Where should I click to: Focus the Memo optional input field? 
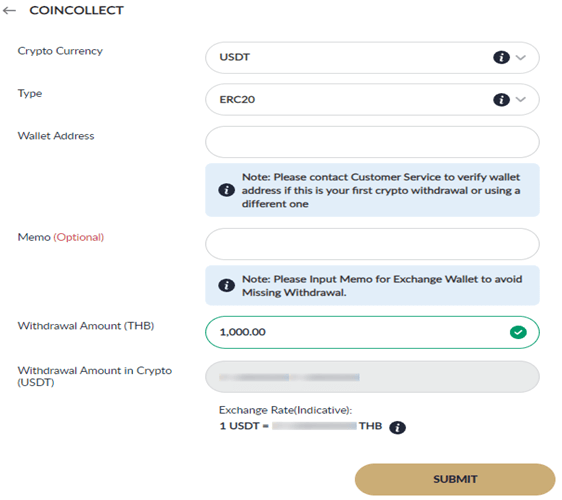pyautogui.click(x=372, y=244)
